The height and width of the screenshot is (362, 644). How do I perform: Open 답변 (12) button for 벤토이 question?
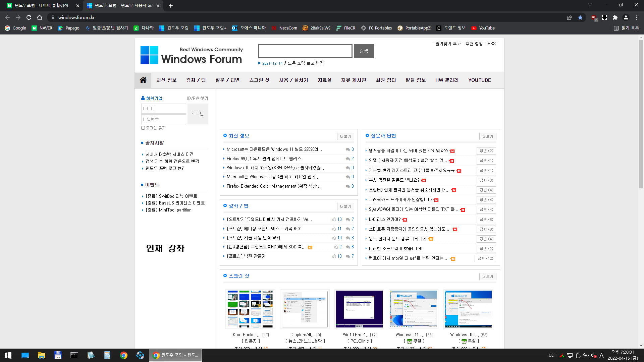click(485, 258)
